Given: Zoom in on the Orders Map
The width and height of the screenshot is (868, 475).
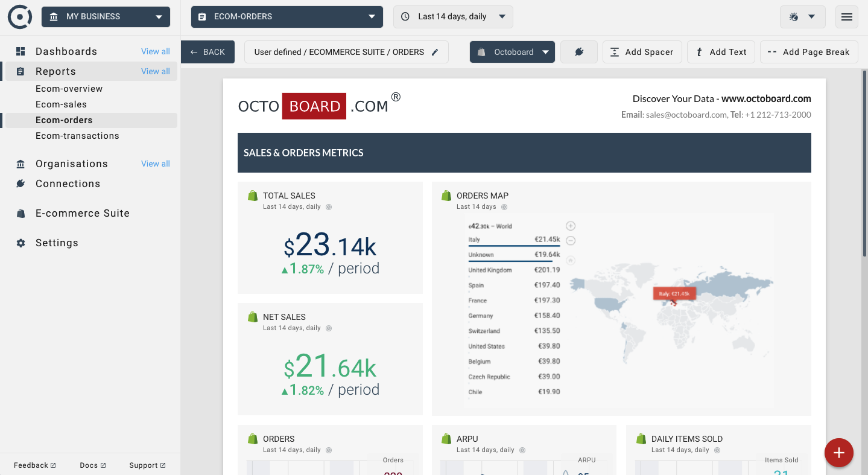Looking at the screenshot, I should tap(571, 226).
